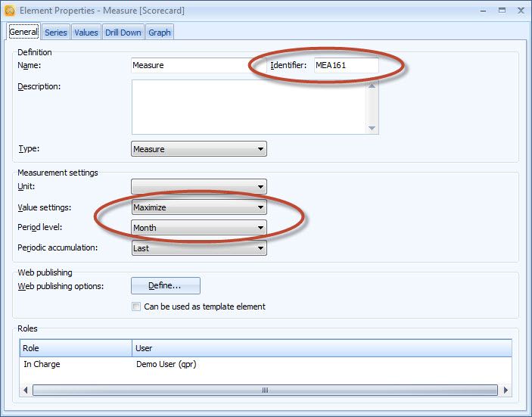Click the application icon in title bar
The image size is (532, 417).
click(10, 11)
